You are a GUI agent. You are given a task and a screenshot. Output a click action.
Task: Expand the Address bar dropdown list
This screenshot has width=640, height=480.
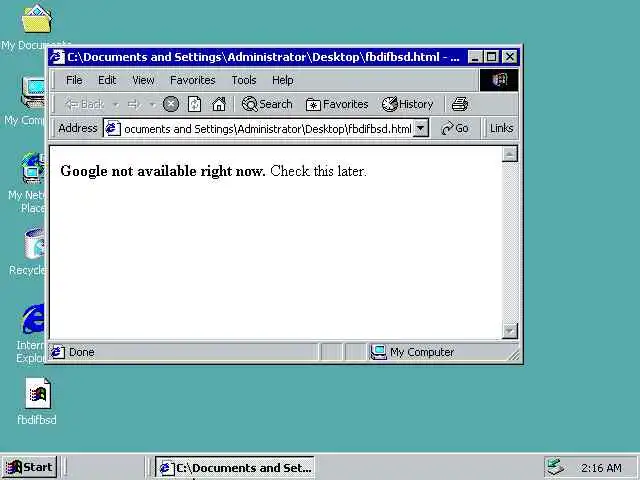click(x=420, y=128)
